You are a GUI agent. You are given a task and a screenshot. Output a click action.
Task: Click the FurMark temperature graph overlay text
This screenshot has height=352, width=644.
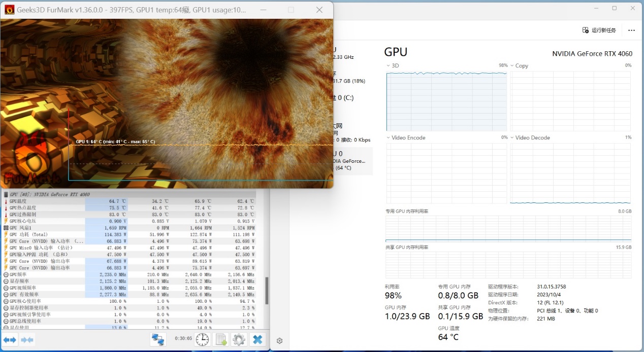coord(115,142)
